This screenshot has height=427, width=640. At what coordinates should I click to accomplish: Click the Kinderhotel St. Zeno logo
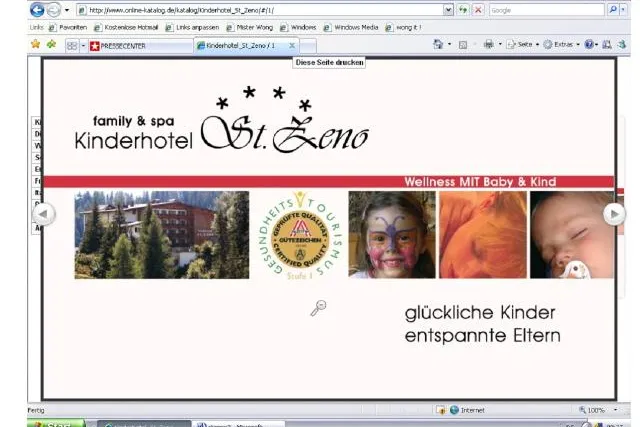click(x=222, y=120)
